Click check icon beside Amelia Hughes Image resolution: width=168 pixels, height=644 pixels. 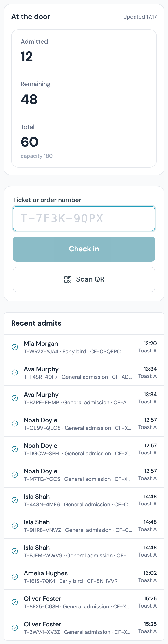tap(15, 576)
